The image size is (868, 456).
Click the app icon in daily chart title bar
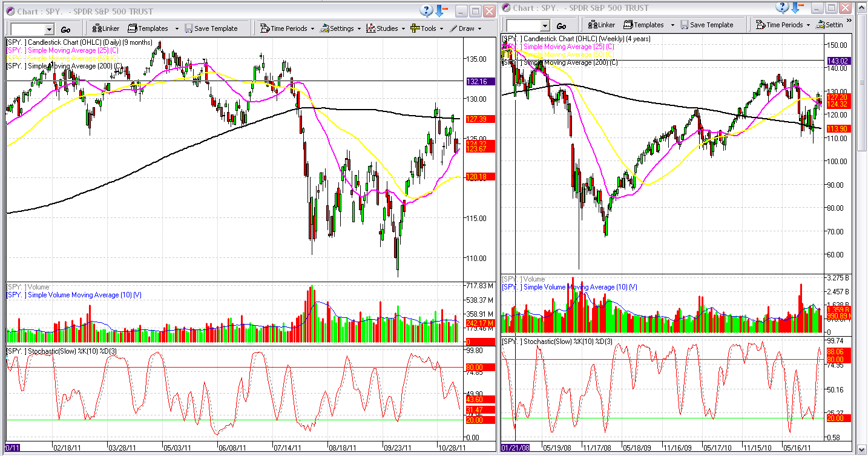10,11
